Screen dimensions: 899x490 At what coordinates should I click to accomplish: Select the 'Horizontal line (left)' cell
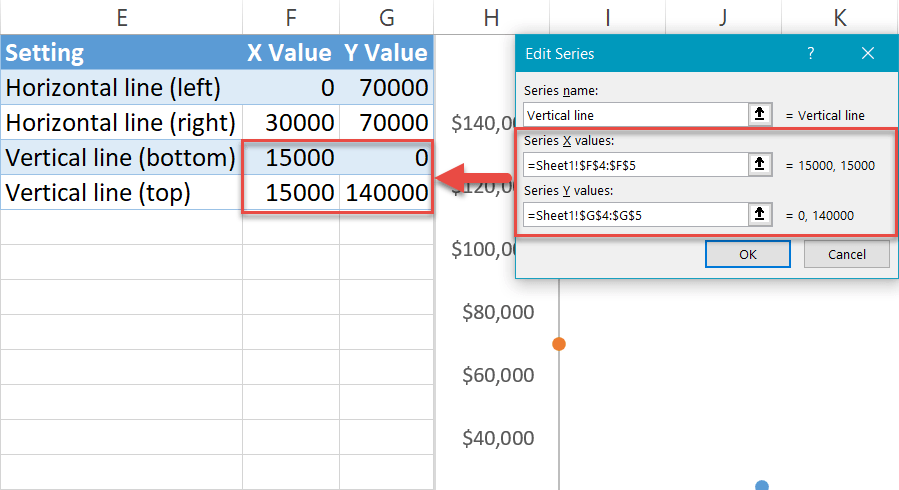(121, 88)
